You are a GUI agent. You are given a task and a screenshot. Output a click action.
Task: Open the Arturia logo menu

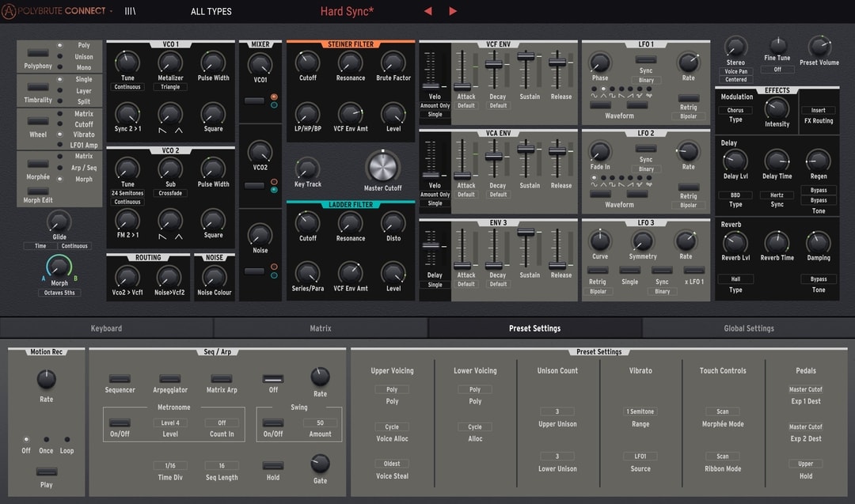[8, 11]
